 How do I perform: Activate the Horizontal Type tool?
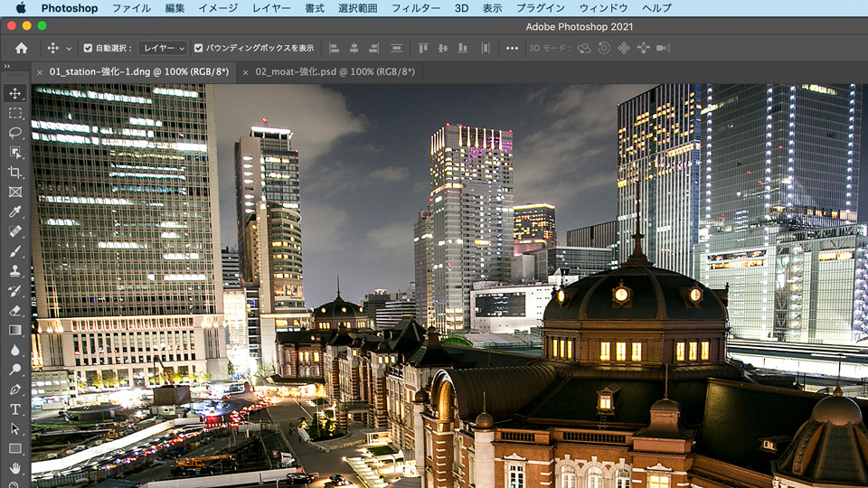pos(15,409)
